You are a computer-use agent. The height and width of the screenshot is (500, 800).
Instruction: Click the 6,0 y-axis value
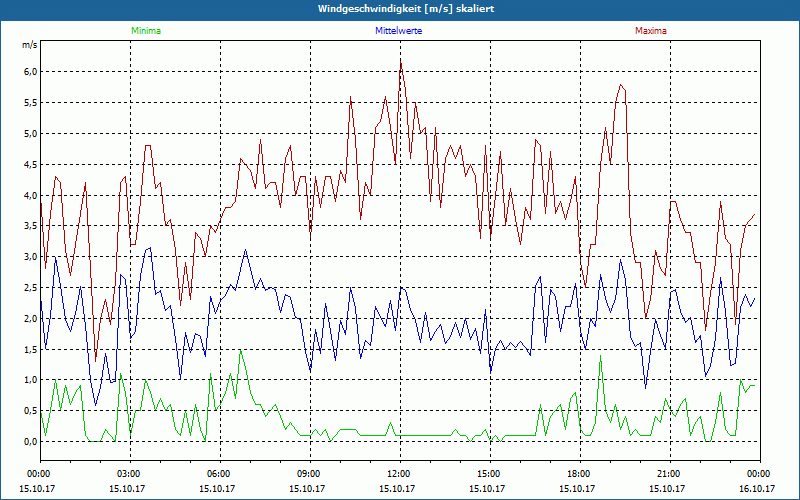[x=31, y=72]
